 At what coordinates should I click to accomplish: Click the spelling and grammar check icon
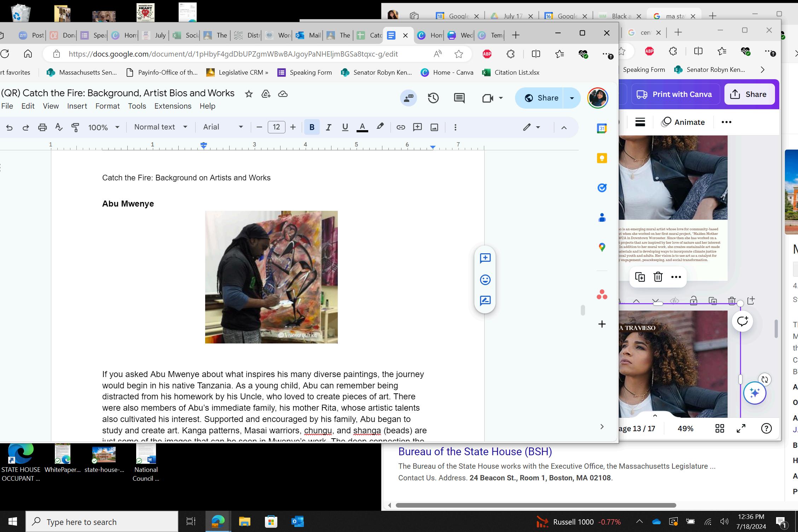pyautogui.click(x=59, y=127)
